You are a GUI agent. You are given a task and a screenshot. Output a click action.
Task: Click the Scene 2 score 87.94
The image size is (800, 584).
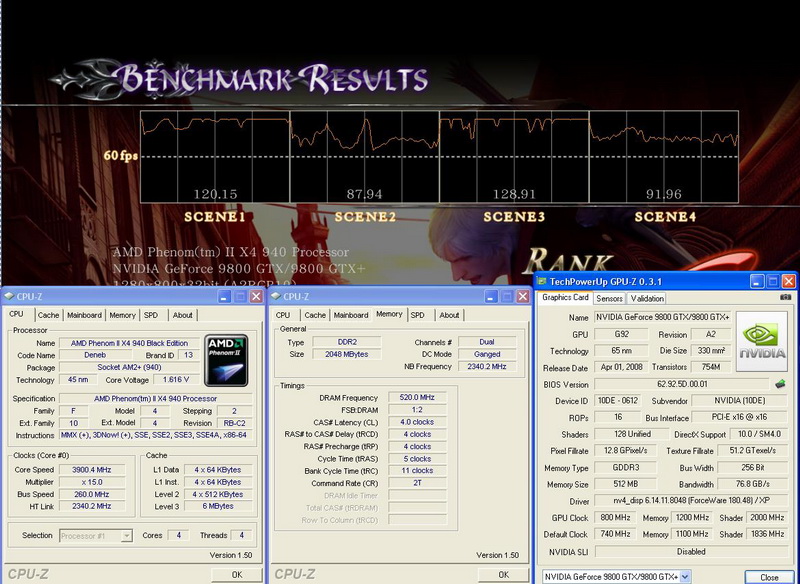tap(364, 194)
